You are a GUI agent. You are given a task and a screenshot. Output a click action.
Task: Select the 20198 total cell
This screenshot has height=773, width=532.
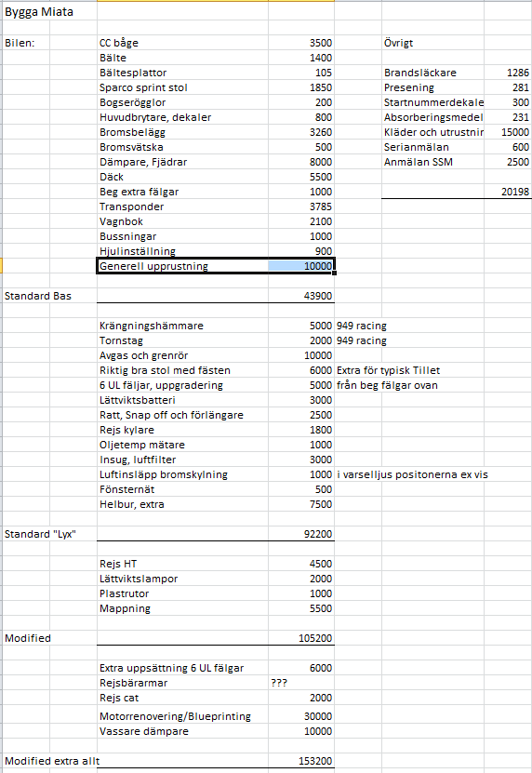click(x=508, y=192)
